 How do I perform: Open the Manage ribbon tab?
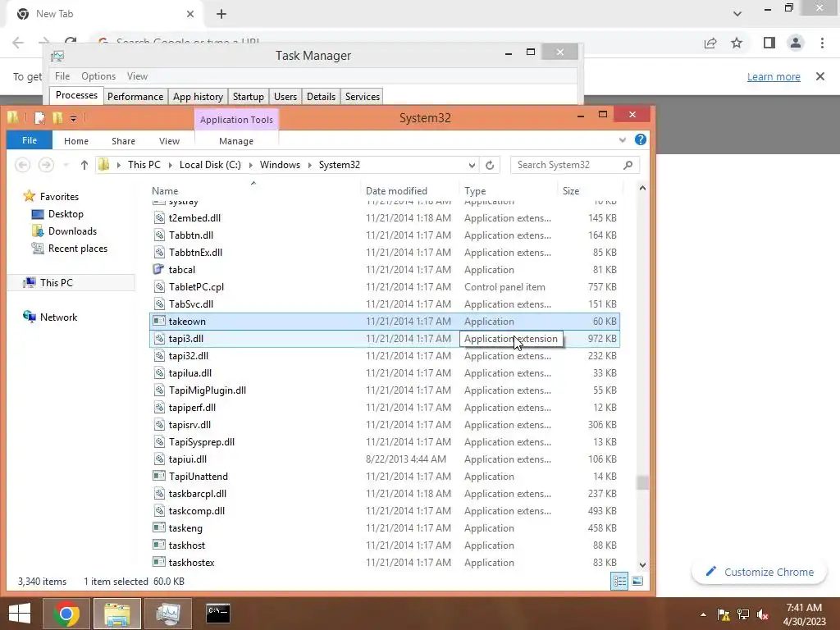pos(236,141)
